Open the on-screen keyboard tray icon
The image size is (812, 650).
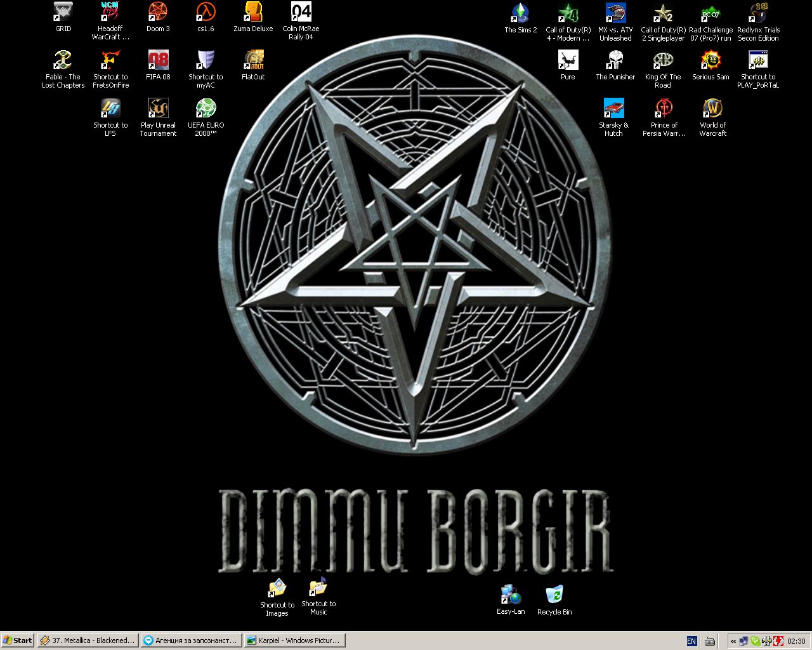(709, 641)
